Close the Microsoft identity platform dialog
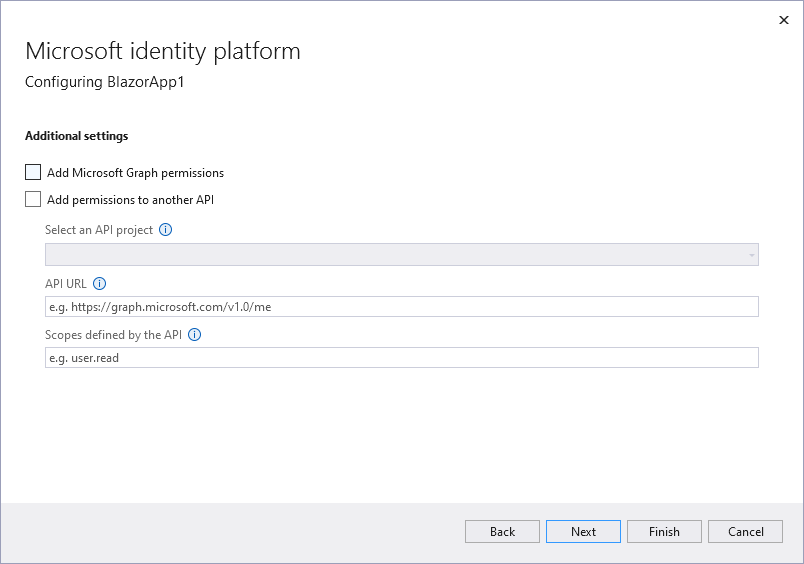 [x=783, y=20]
